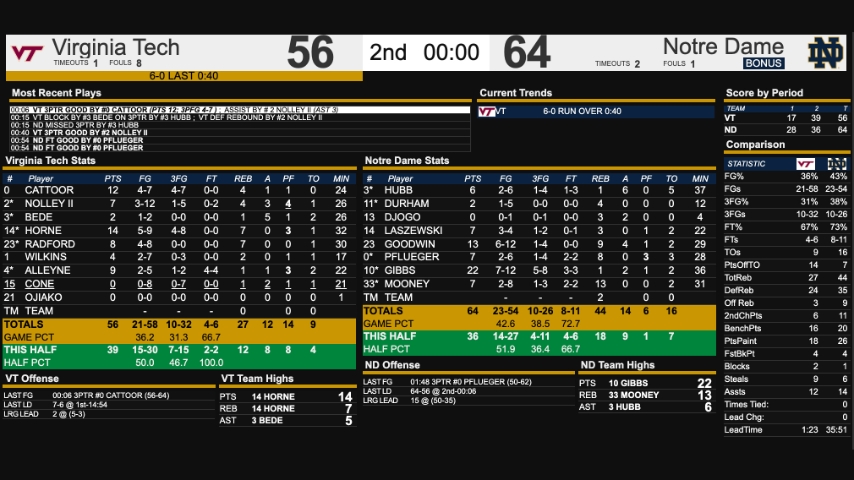Click the REB column header in Notre Dame Stats
The height and width of the screenshot is (480, 854).
[600, 178]
